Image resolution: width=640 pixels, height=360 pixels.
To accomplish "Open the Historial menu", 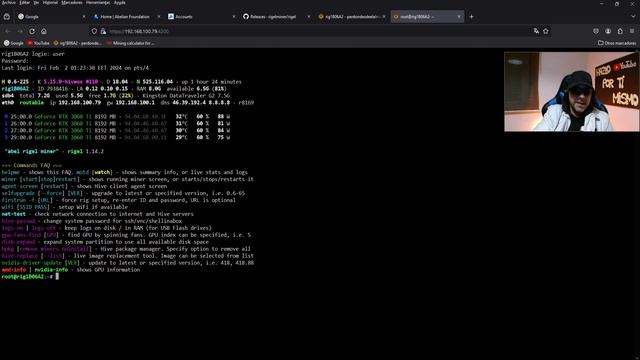I will point(50,2).
